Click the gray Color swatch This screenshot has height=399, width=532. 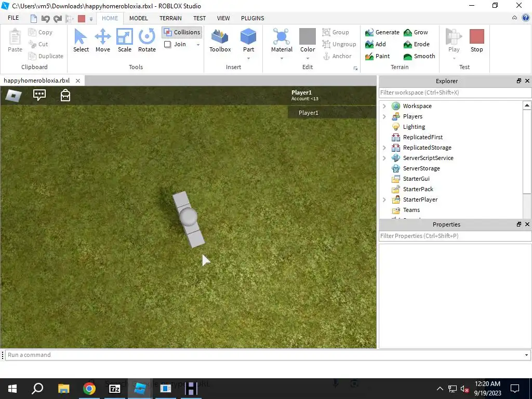click(308, 36)
